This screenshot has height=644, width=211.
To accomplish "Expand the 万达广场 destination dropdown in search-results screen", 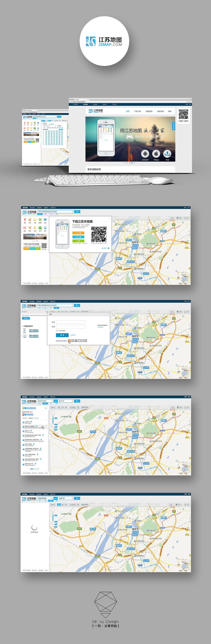I will click(73, 401).
